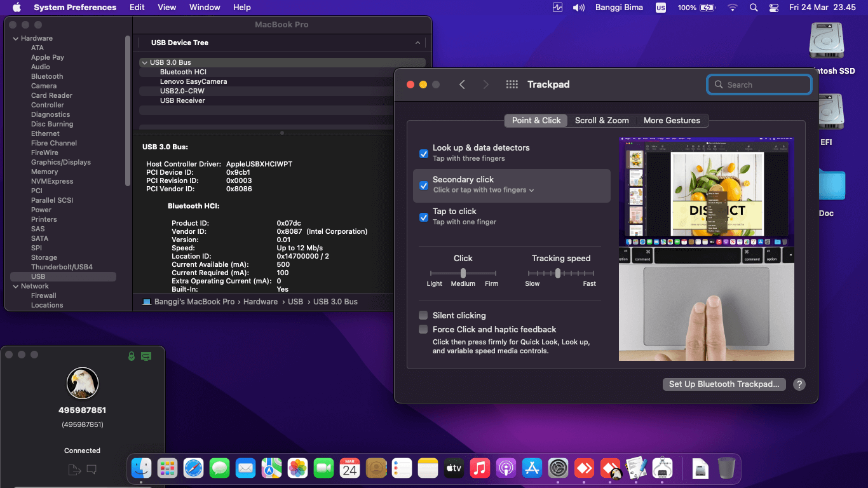Open Safari from the Dock

point(194,468)
